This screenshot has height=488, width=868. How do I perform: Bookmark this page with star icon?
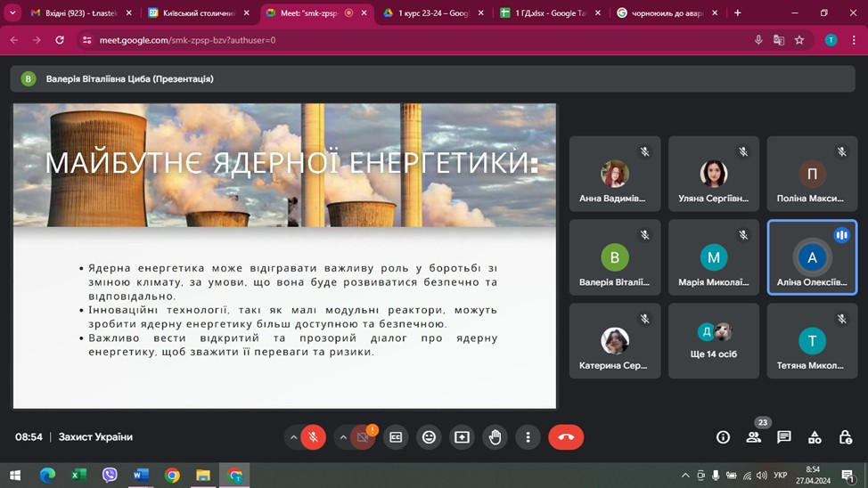[799, 40]
